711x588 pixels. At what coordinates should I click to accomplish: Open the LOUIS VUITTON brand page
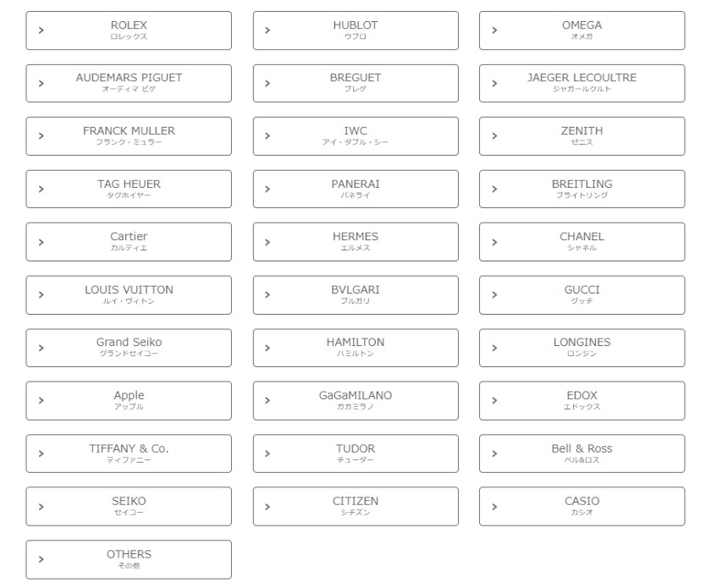[x=129, y=294]
